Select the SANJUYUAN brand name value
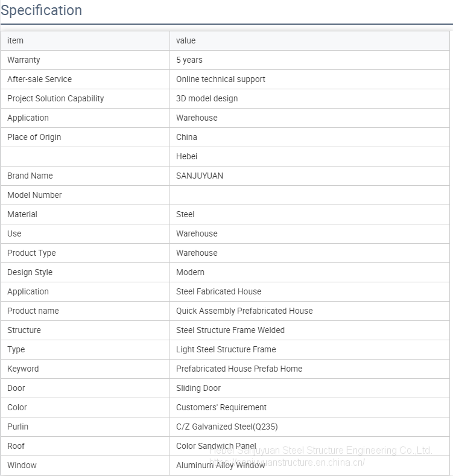The image size is (453, 476). pos(200,176)
